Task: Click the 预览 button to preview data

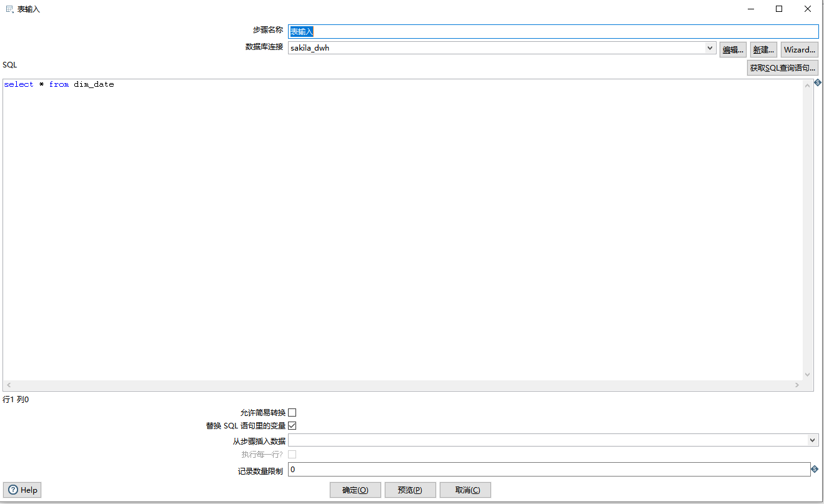Action: click(x=410, y=490)
